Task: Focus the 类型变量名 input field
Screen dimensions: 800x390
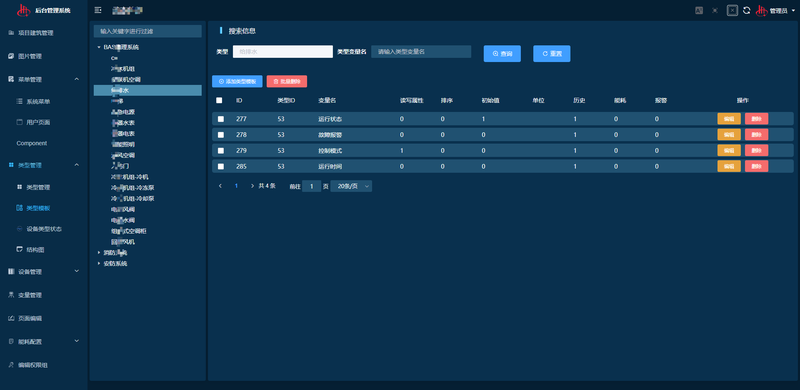Action: (421, 52)
